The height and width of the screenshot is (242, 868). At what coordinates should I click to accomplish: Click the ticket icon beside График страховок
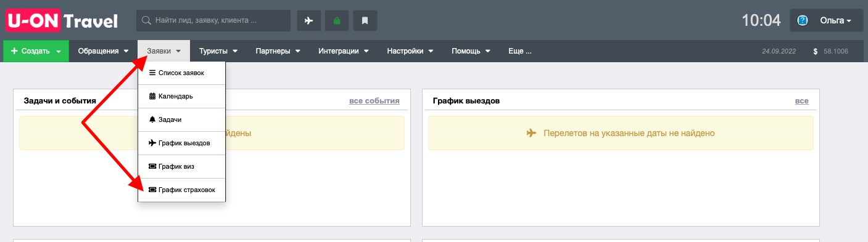pos(152,190)
